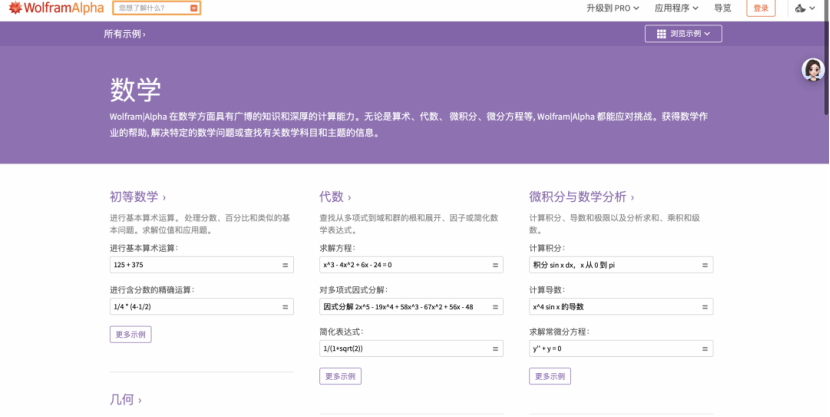
Task: Click equals icon for x^4 sin x 的导数
Action: click(x=705, y=307)
